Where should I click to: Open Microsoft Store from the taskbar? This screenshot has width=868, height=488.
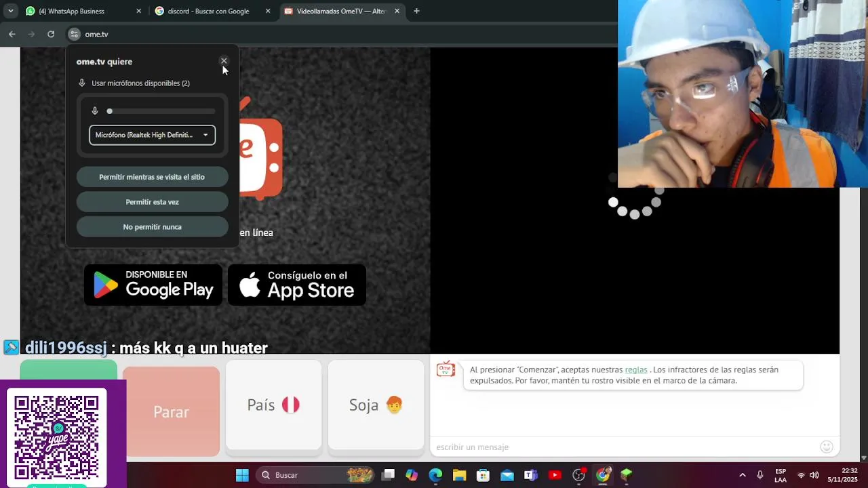click(x=483, y=475)
